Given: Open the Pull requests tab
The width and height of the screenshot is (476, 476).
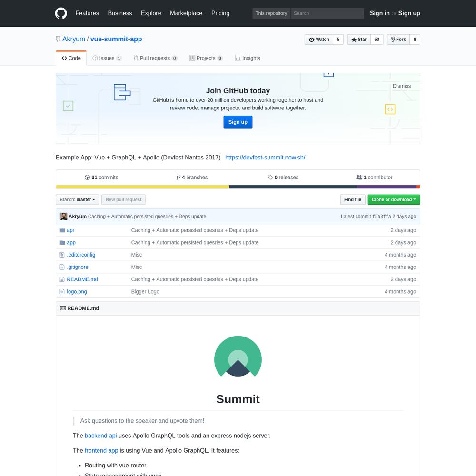Looking at the screenshot, I should (x=156, y=58).
